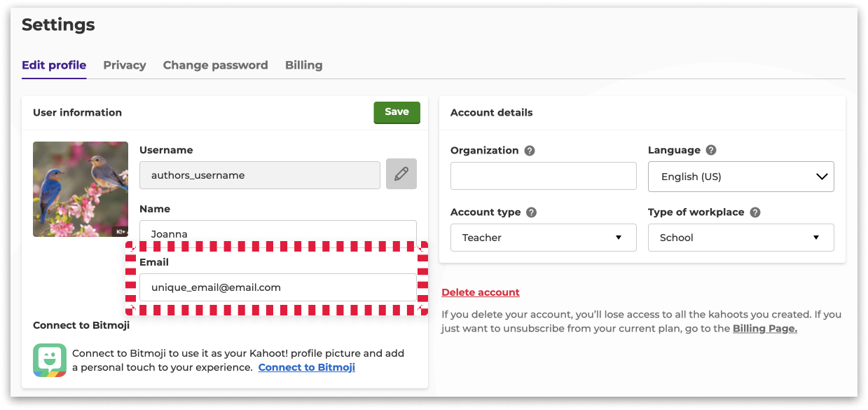Select the Edit profile tab
The height and width of the screenshot is (410, 868).
pyautogui.click(x=54, y=65)
